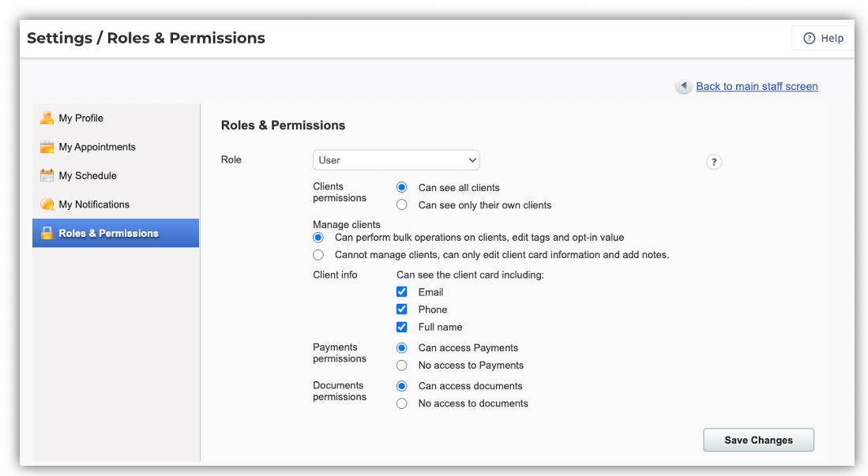Select "Can access documents" radio
This screenshot has height=476, width=868.
pos(402,386)
